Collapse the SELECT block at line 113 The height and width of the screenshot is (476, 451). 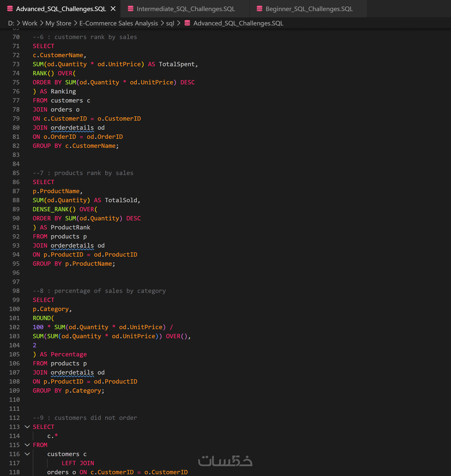point(27,427)
